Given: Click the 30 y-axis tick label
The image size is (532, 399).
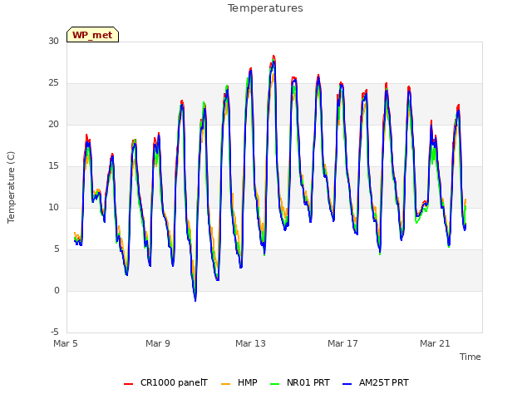Looking at the screenshot, I should point(53,41).
